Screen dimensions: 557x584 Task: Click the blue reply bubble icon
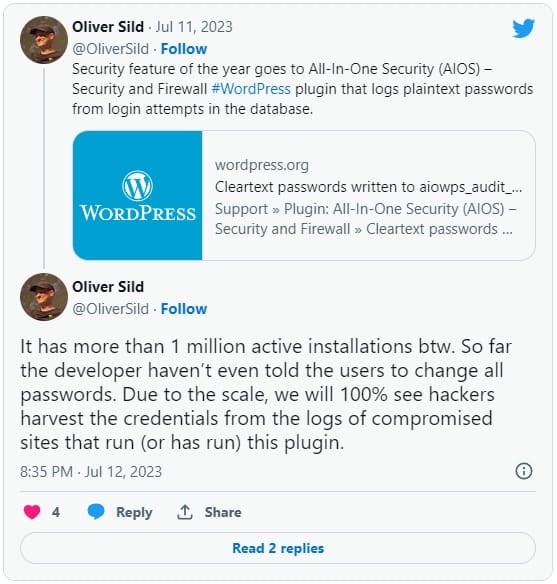point(96,511)
